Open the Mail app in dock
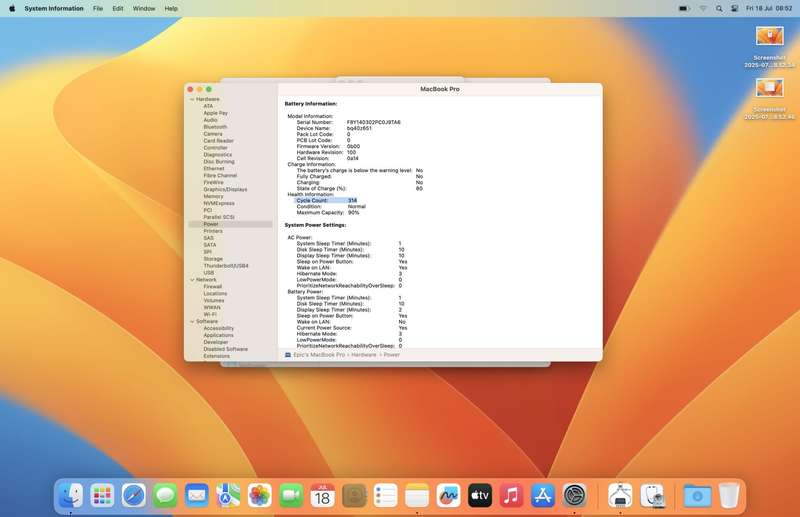This screenshot has width=800, height=517. tap(197, 495)
